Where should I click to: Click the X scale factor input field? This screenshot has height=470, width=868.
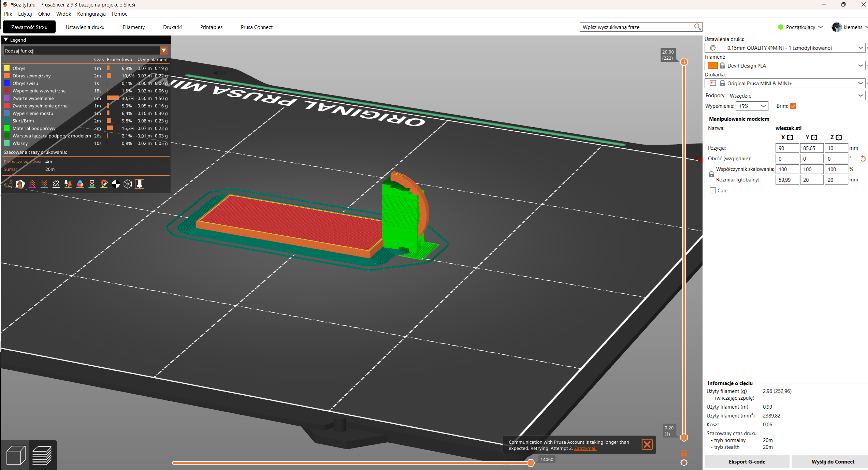tap(787, 169)
